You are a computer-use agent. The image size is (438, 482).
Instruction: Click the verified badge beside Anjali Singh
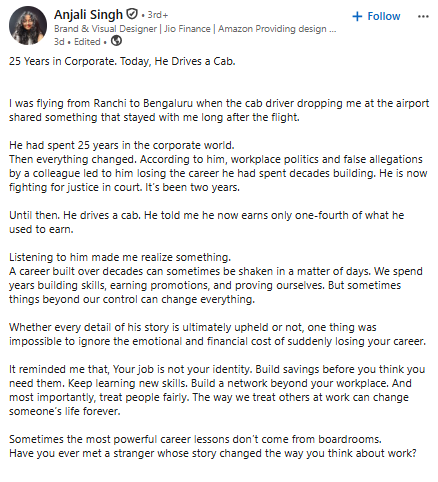[x=132, y=14]
